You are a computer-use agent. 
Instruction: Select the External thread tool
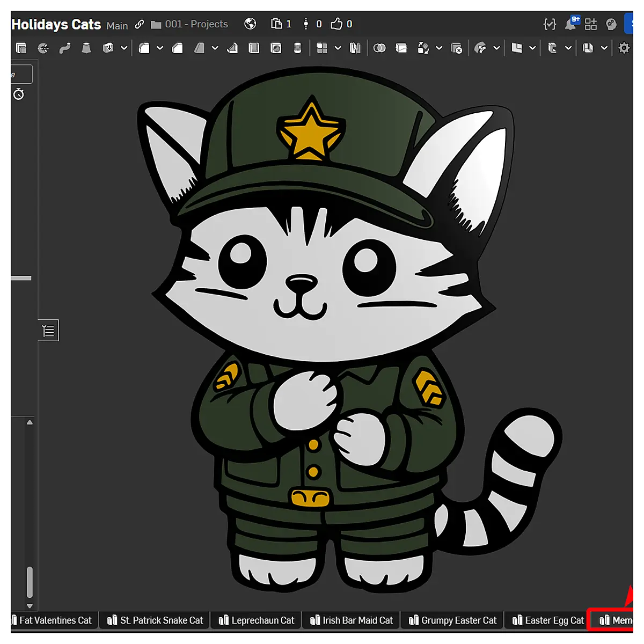297,48
